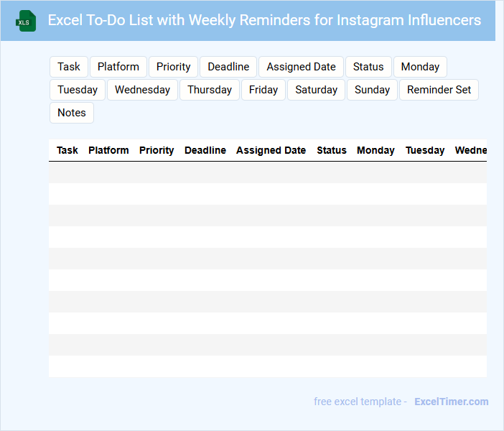Click the Task column header
504x431 pixels.
point(67,150)
